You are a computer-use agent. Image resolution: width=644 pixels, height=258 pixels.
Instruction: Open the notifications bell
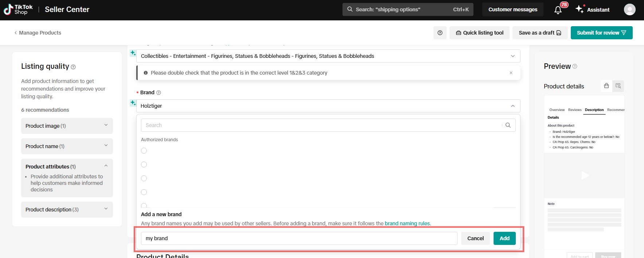coord(558,10)
